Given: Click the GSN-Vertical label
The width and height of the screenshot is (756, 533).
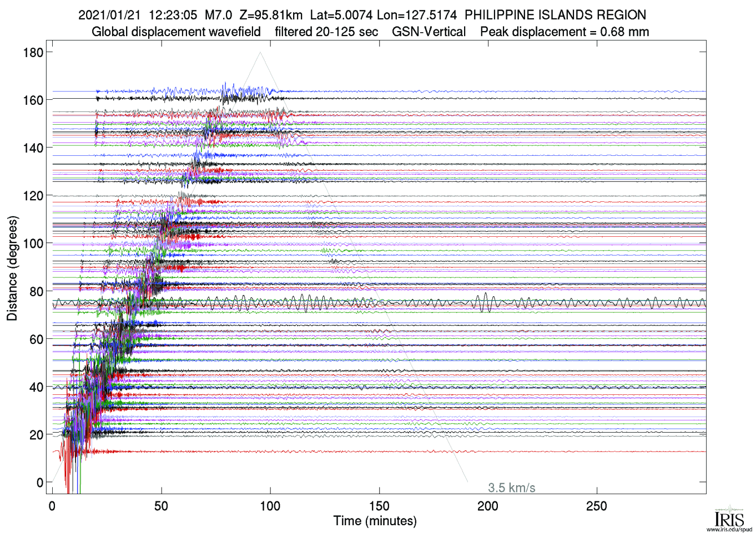Looking at the screenshot, I should [x=429, y=32].
